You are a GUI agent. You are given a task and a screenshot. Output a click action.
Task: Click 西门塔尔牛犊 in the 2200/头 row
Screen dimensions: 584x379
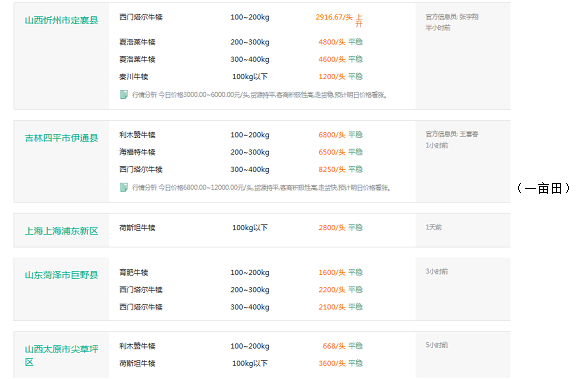(x=141, y=290)
